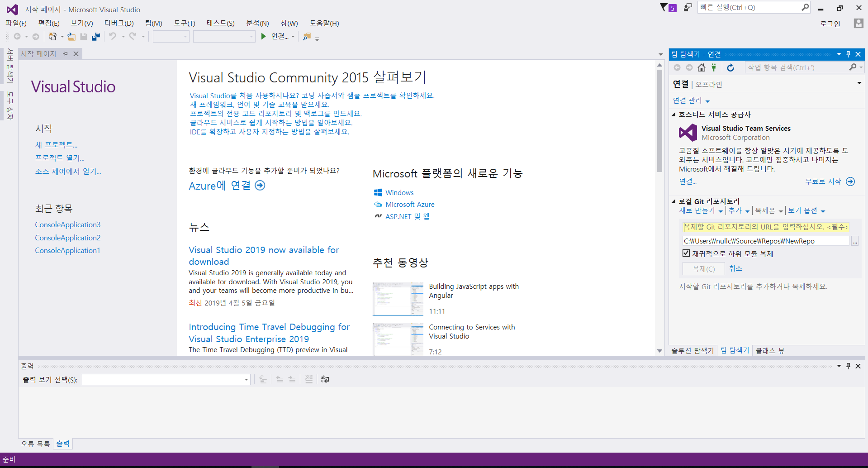Go to Team Explorer Home

pyautogui.click(x=701, y=67)
